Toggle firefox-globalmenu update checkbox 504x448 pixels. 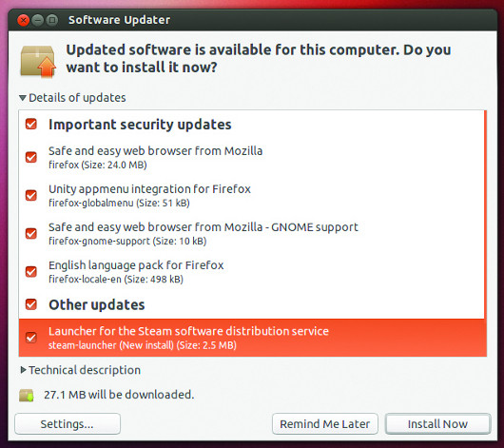coord(31,195)
